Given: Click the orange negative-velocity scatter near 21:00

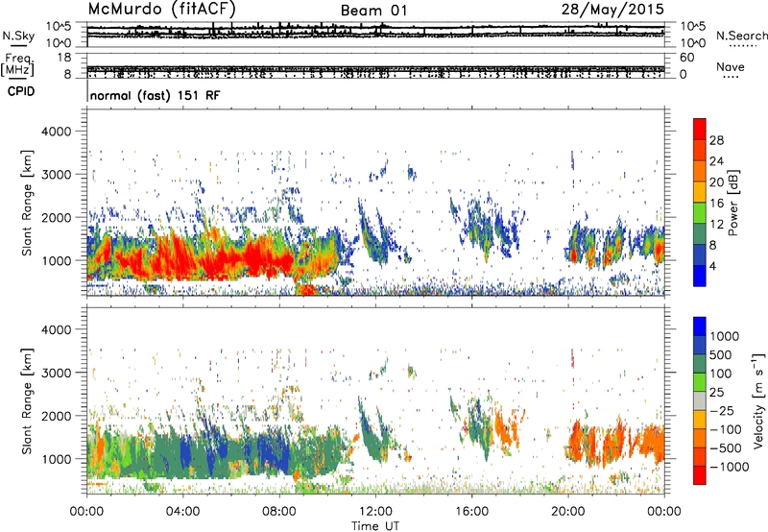Looking at the screenshot, I should pyautogui.click(x=592, y=444).
